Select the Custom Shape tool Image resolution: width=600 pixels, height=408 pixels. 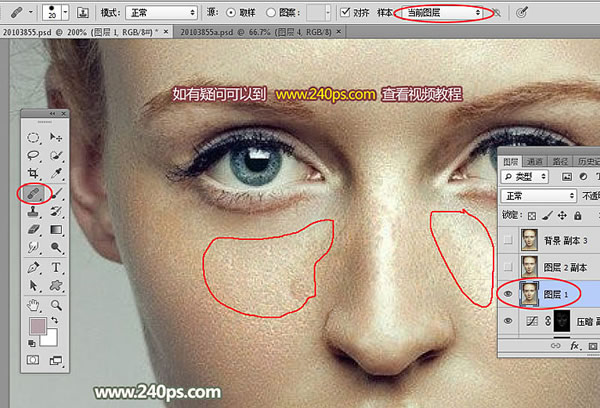click(x=56, y=286)
